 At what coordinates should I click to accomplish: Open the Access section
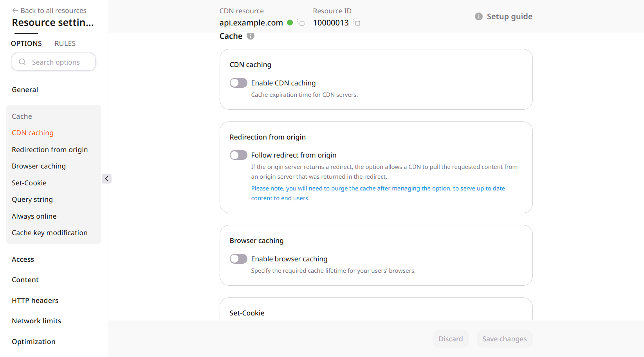(23, 259)
